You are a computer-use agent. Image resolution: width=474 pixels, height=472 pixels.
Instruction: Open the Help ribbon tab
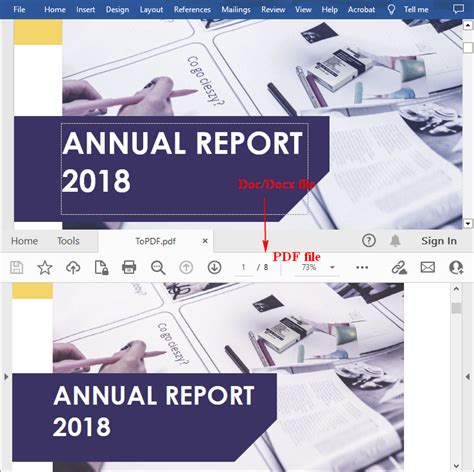329,9
